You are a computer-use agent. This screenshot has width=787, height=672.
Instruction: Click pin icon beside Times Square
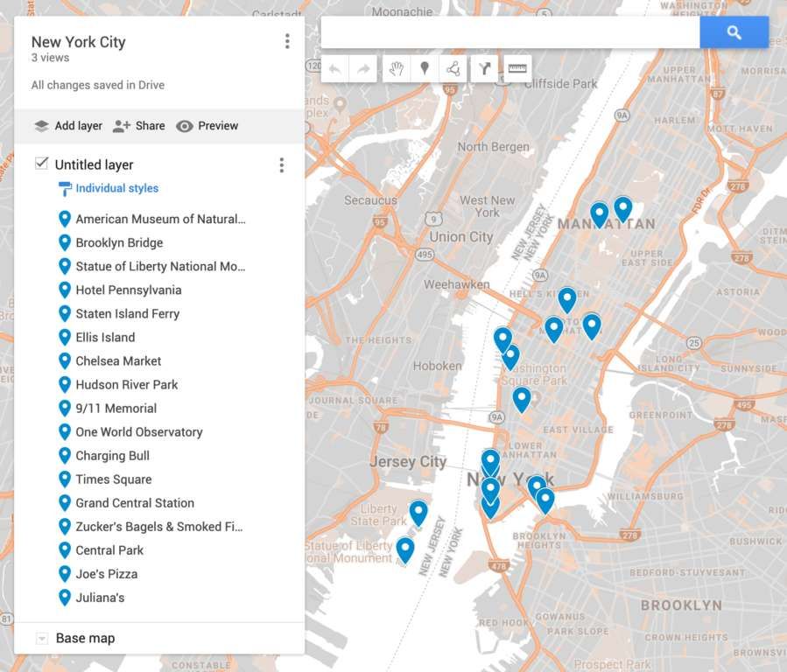coord(65,479)
